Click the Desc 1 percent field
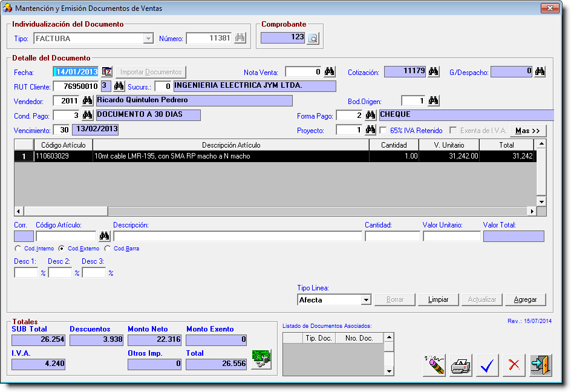This screenshot has width=571, height=392. click(x=26, y=272)
